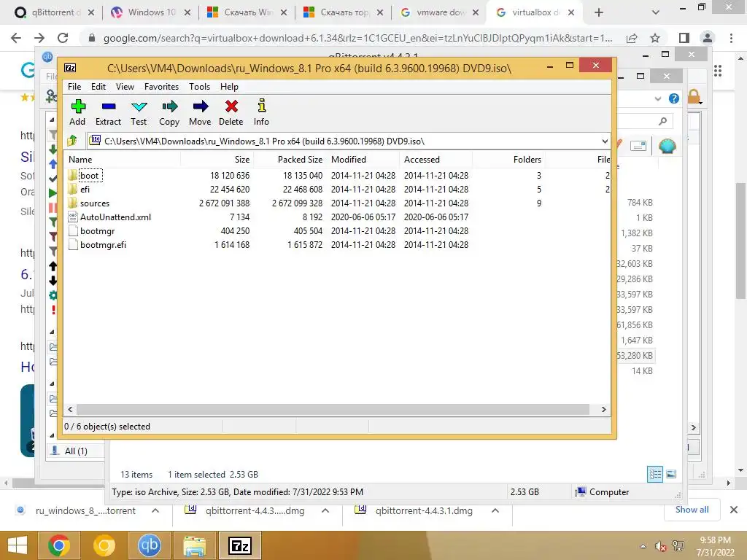Open the 7-Zip address bar dropdown
The image size is (747, 560).
[x=604, y=141]
